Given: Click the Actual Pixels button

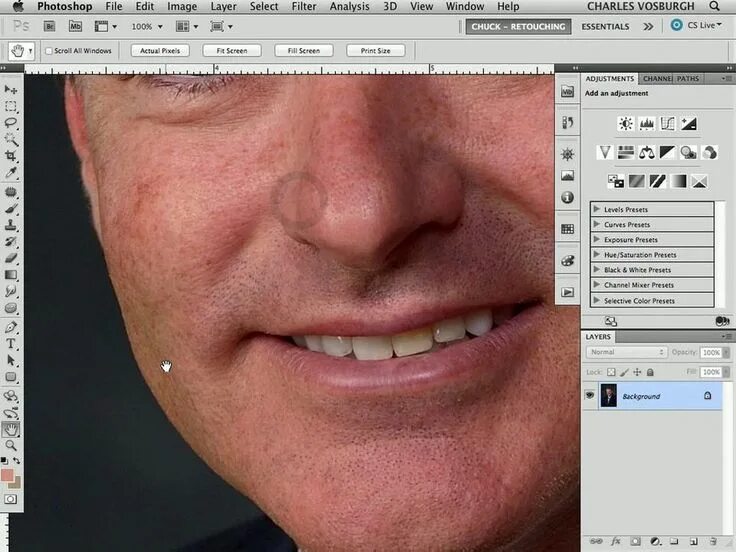Looking at the screenshot, I should coord(160,51).
